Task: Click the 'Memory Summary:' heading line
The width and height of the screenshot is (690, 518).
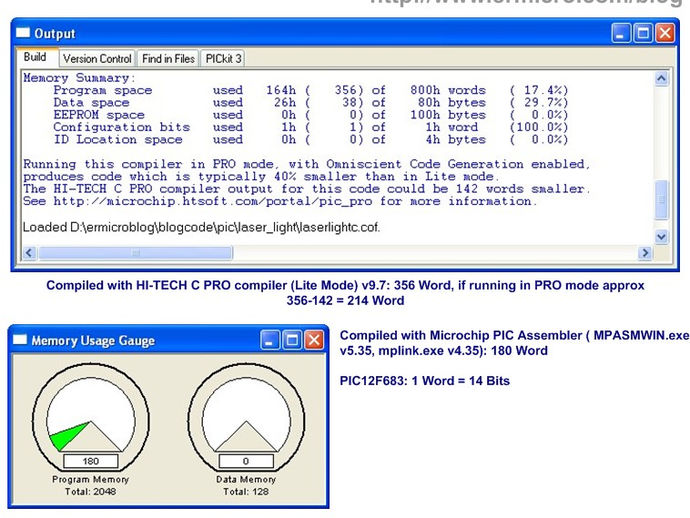Action: 80,78
